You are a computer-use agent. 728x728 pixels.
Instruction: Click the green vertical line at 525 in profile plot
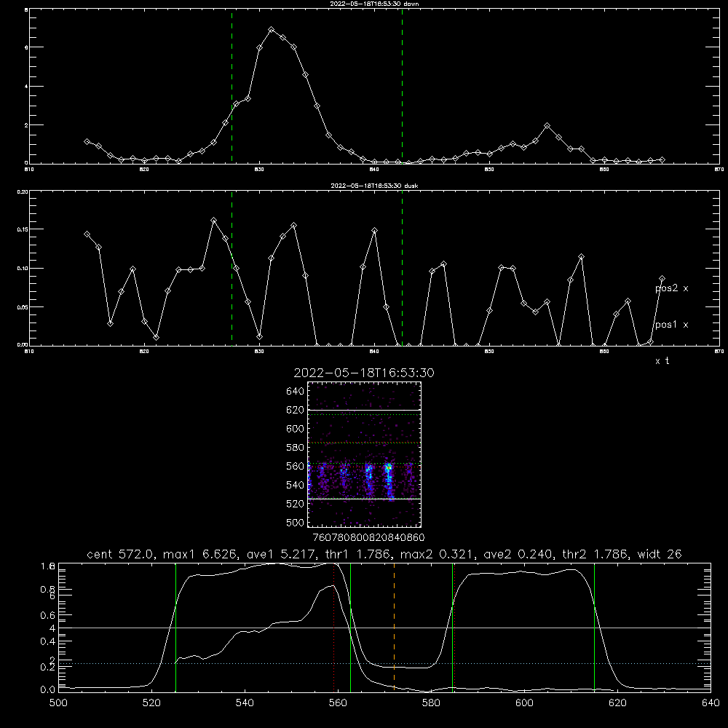click(x=175, y=627)
